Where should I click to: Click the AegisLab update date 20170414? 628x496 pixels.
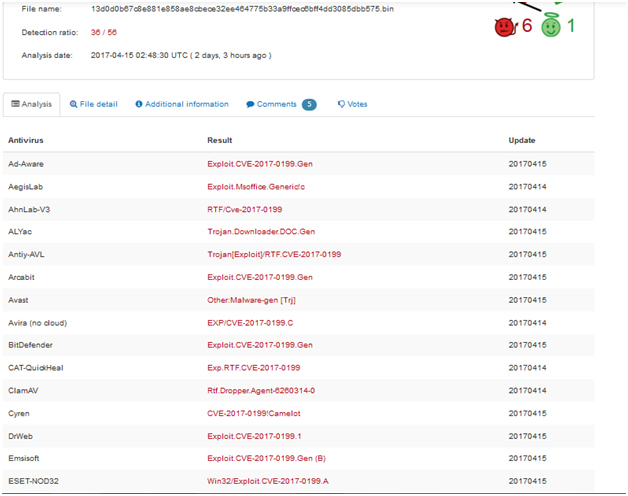(x=527, y=187)
